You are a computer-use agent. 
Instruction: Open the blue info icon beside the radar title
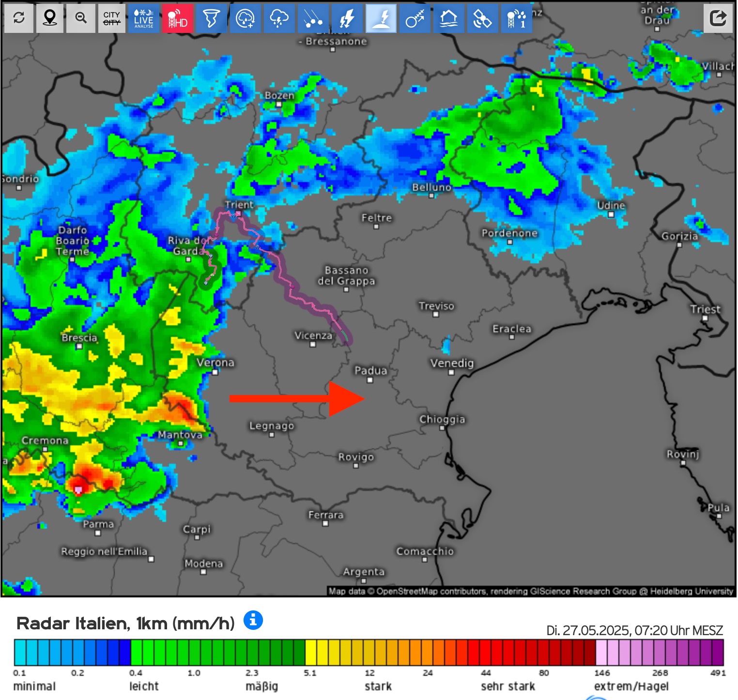click(253, 620)
